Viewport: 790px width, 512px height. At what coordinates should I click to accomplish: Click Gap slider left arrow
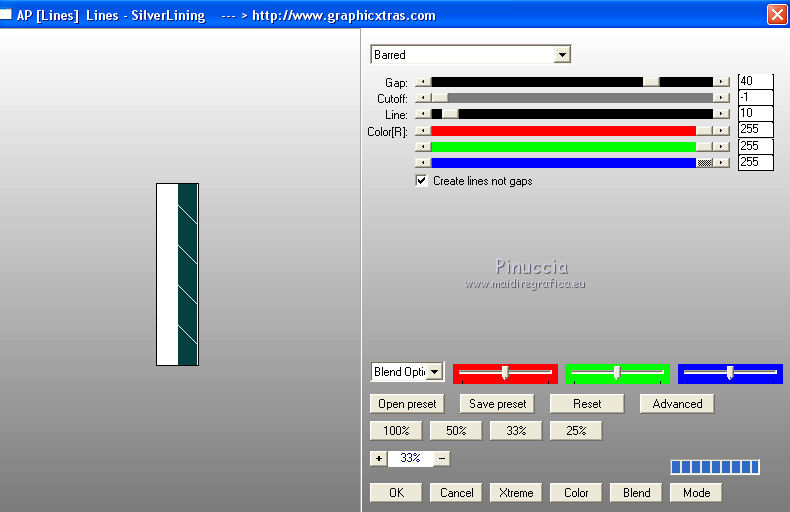pyautogui.click(x=423, y=82)
